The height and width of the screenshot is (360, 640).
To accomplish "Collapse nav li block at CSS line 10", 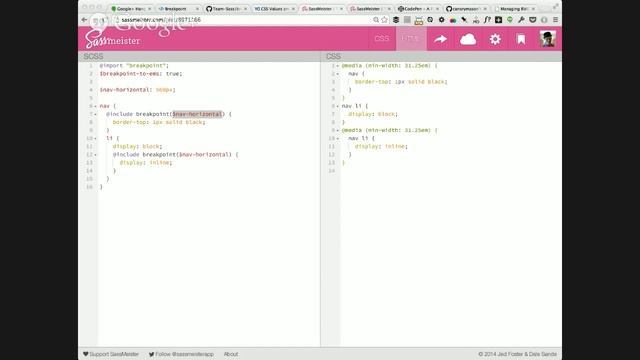I will coord(338,138).
